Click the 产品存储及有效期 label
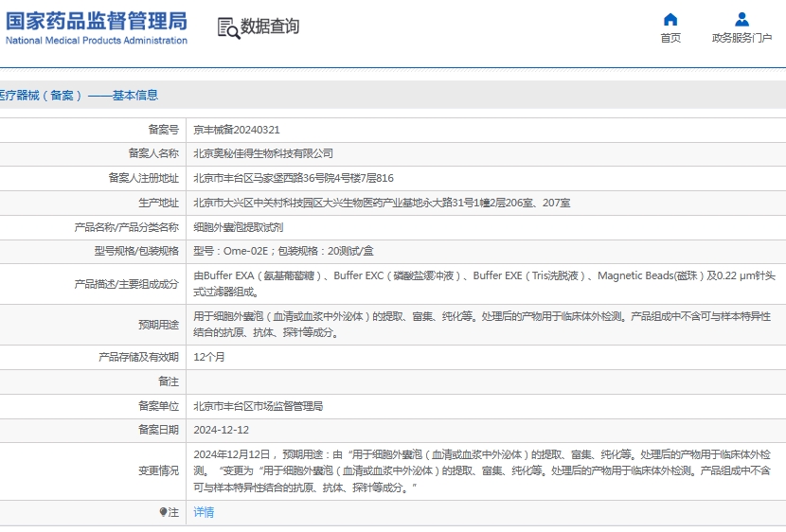This screenshot has width=786, height=532. pyautogui.click(x=138, y=357)
